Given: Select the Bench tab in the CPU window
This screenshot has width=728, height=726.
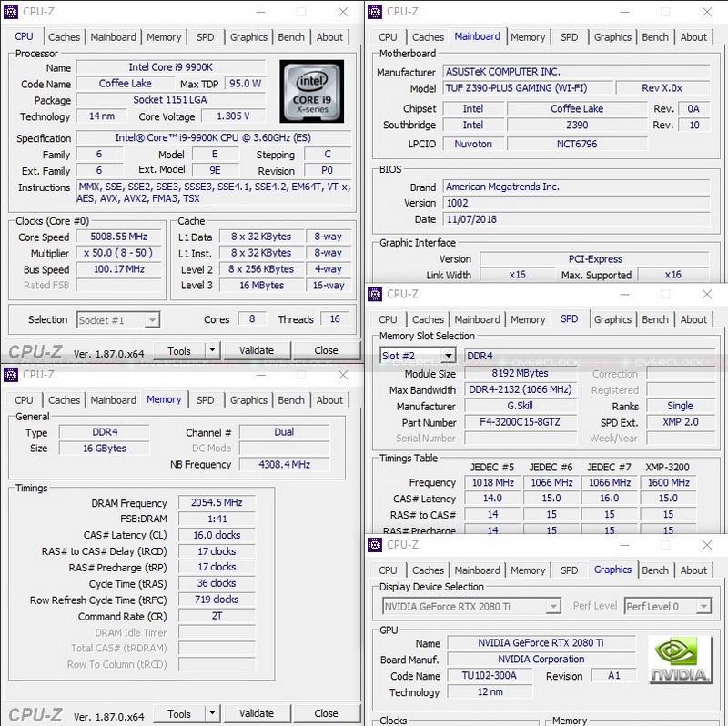Looking at the screenshot, I should 291,37.
